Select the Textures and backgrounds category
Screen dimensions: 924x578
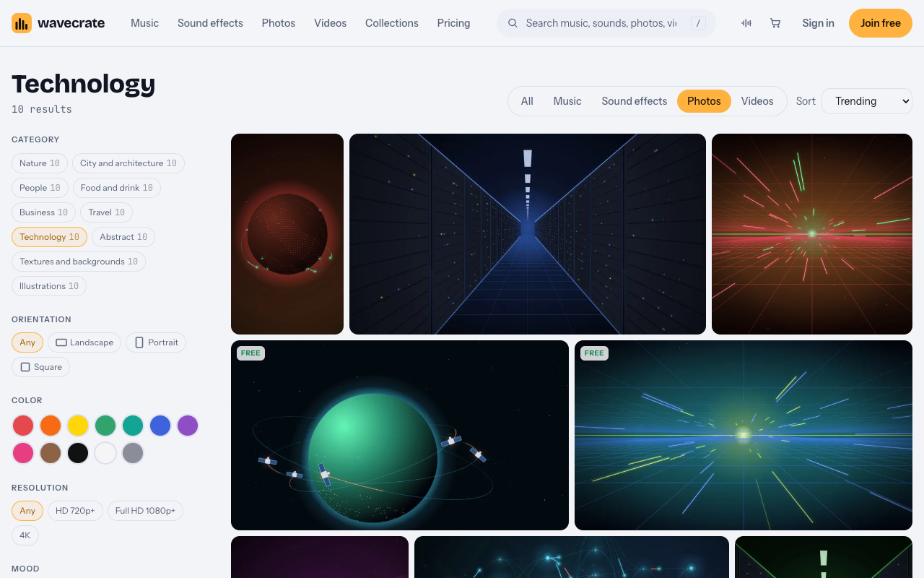tap(79, 262)
